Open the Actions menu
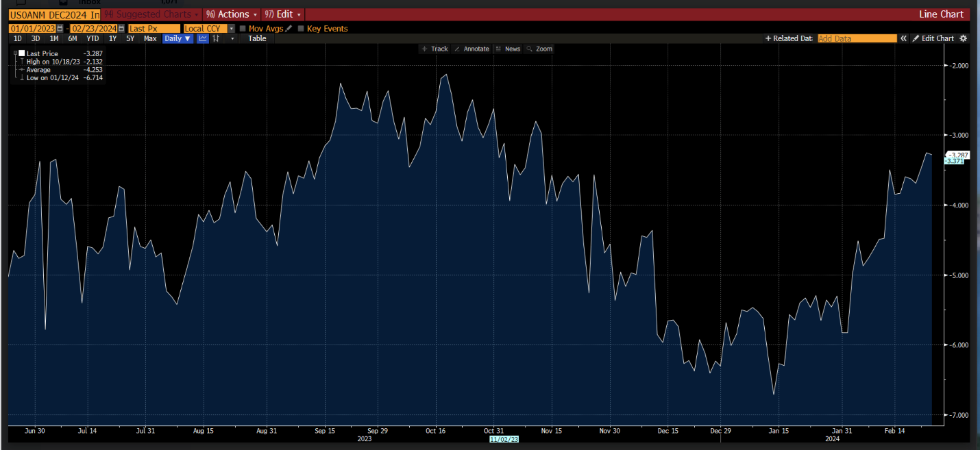Image resolution: width=980 pixels, height=450 pixels. (x=232, y=14)
